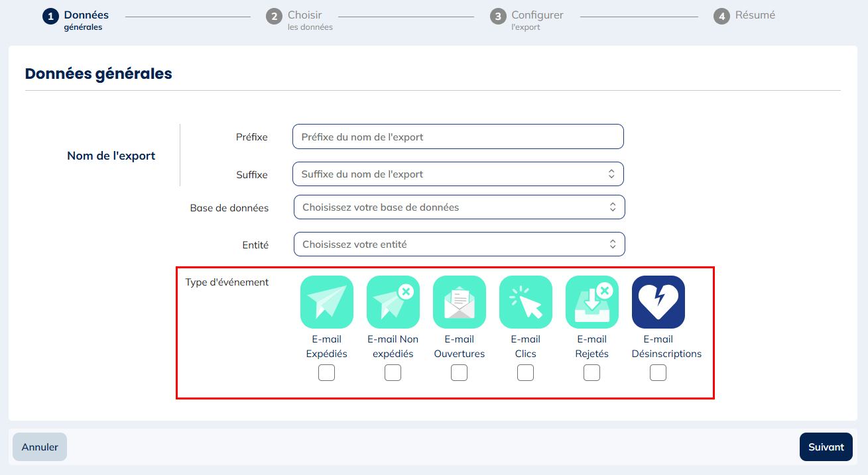Select the E-mail Non expédiés icon
Viewport: 868px width, 475px height.
tap(393, 302)
